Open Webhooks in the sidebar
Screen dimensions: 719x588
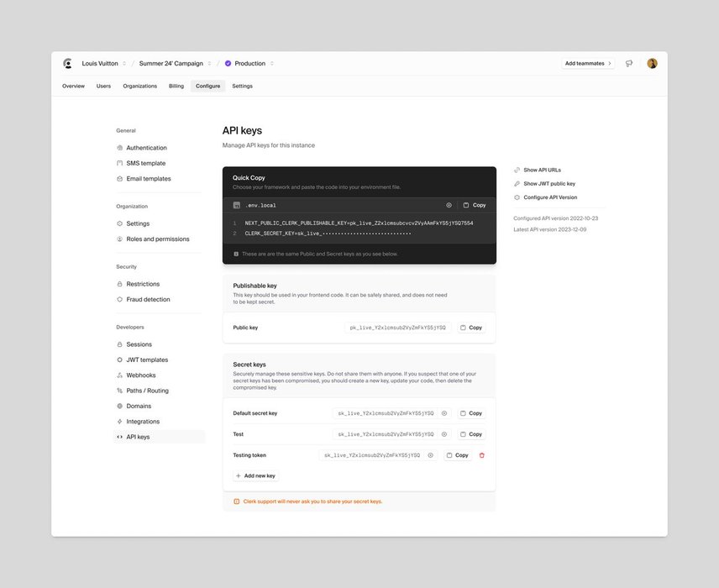[x=140, y=375]
